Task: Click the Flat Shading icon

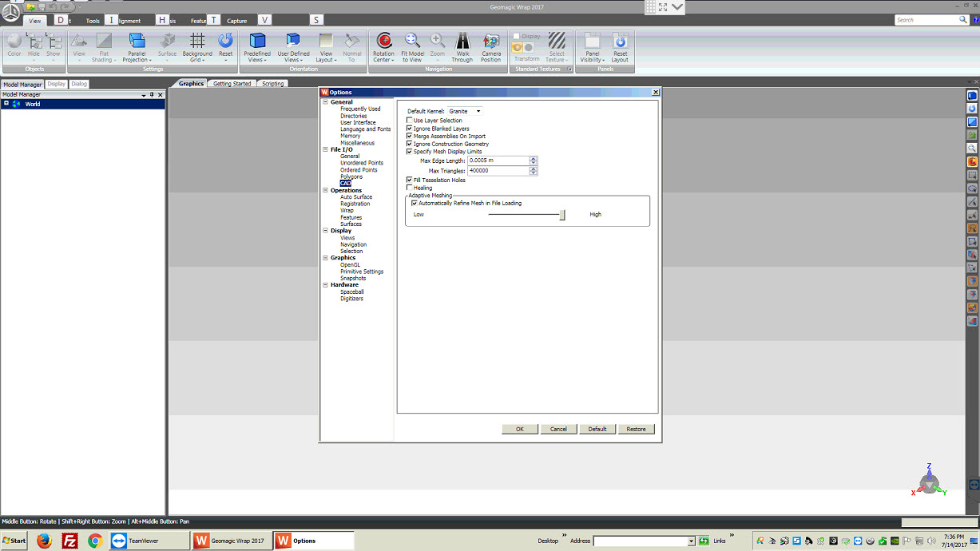Action: coord(104,41)
